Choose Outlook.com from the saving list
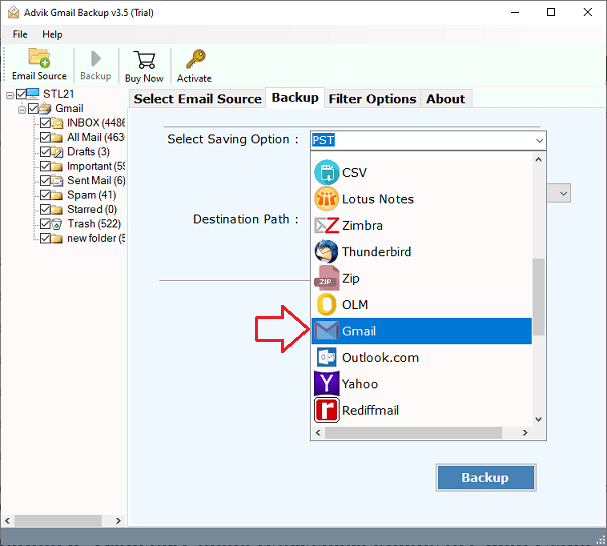 point(422,357)
